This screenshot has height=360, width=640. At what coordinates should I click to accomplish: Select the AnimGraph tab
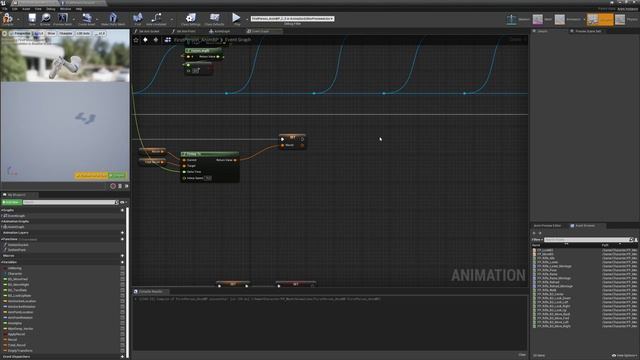coord(220,31)
